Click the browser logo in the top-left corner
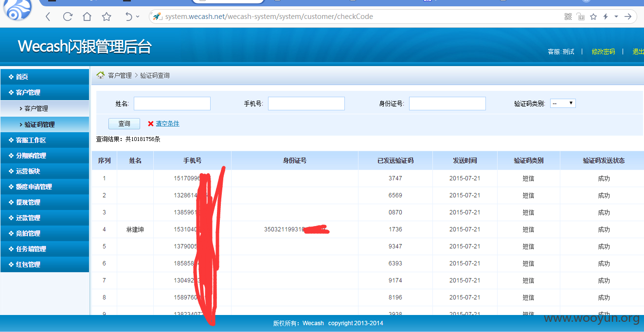This screenshot has height=332, width=644. pyautogui.click(x=18, y=9)
